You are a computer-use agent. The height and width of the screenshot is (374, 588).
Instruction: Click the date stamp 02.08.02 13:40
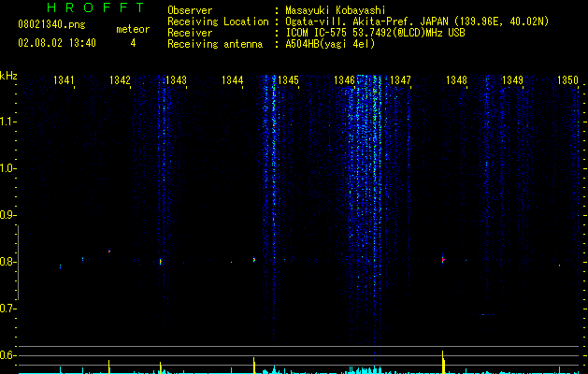pyautogui.click(x=57, y=43)
